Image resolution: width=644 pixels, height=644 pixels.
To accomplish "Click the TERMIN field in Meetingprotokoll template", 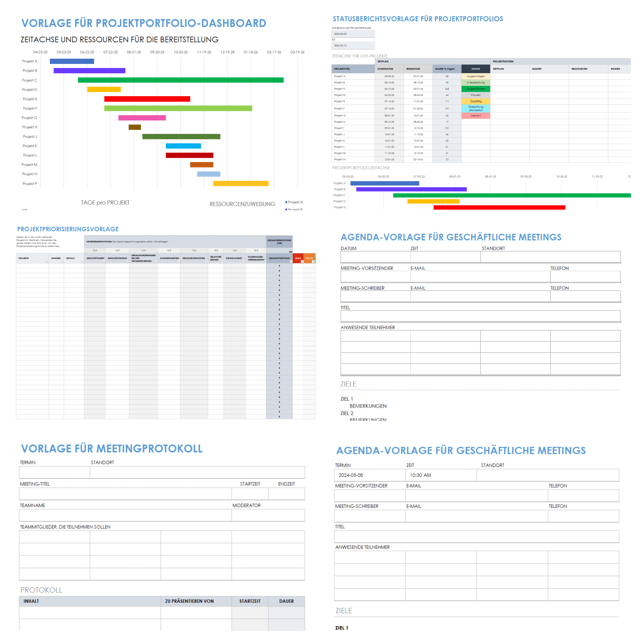I will (x=54, y=472).
